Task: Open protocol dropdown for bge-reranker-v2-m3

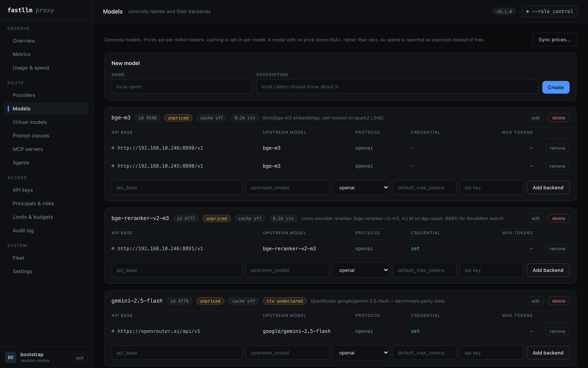Action: pyautogui.click(x=361, y=270)
